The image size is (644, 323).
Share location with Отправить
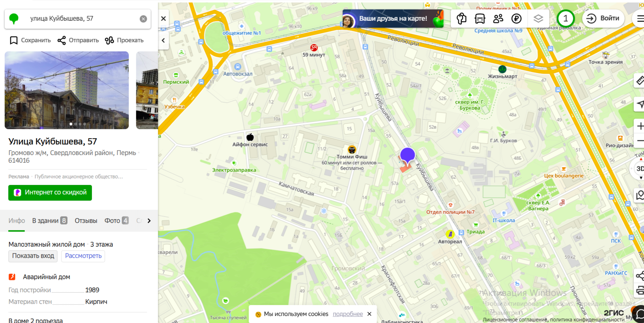[78, 40]
